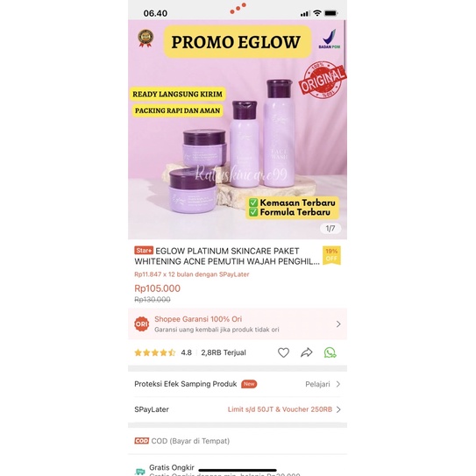Tap the 1/7 image counter
Image resolution: width=476 pixels, height=476 pixels.
pos(330,228)
